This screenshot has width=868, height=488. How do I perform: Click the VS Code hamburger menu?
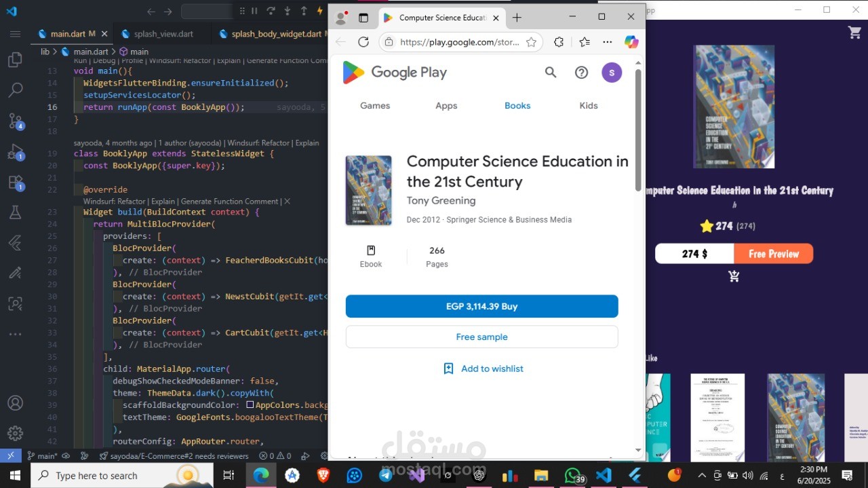click(15, 33)
